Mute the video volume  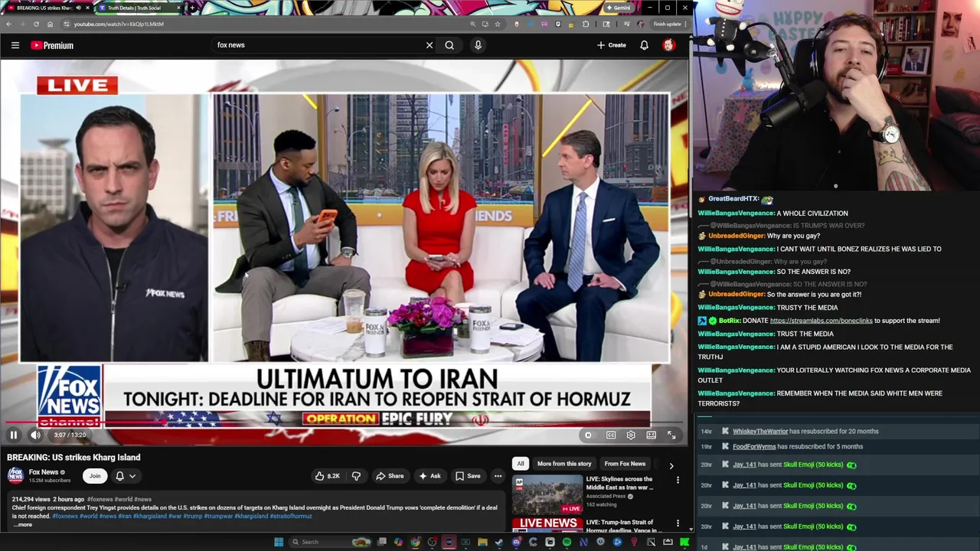[35, 435]
